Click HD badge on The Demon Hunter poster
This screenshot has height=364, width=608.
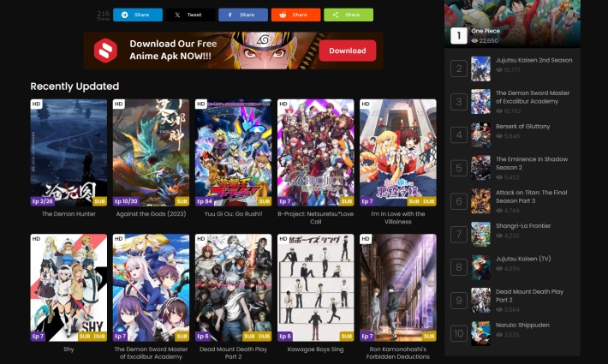coord(36,104)
